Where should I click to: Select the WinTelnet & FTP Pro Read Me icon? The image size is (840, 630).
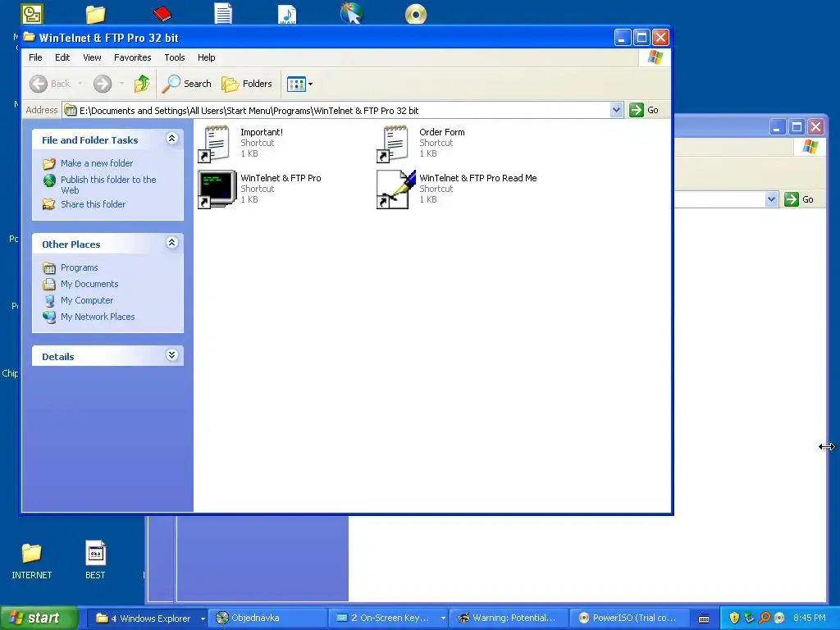tap(396, 189)
